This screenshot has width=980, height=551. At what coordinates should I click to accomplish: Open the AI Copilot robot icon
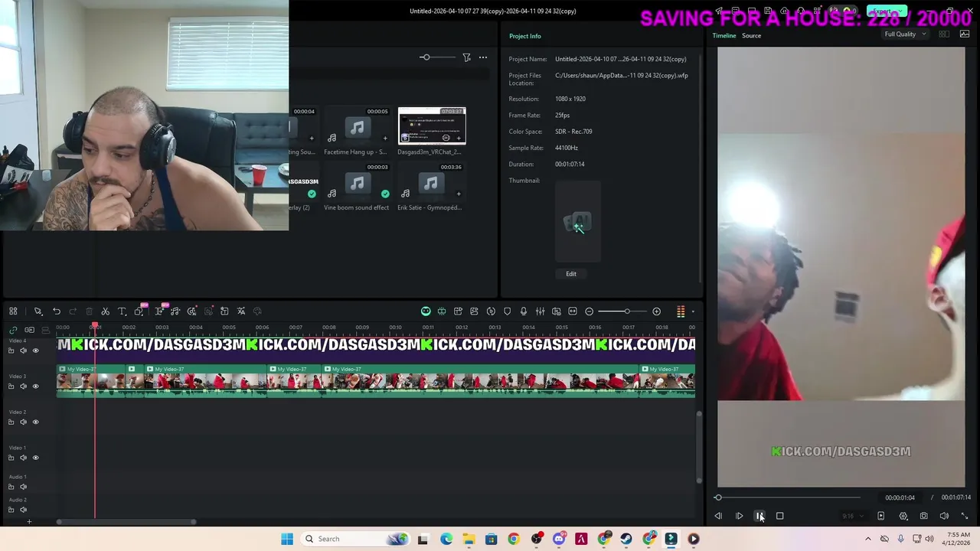[x=426, y=311]
